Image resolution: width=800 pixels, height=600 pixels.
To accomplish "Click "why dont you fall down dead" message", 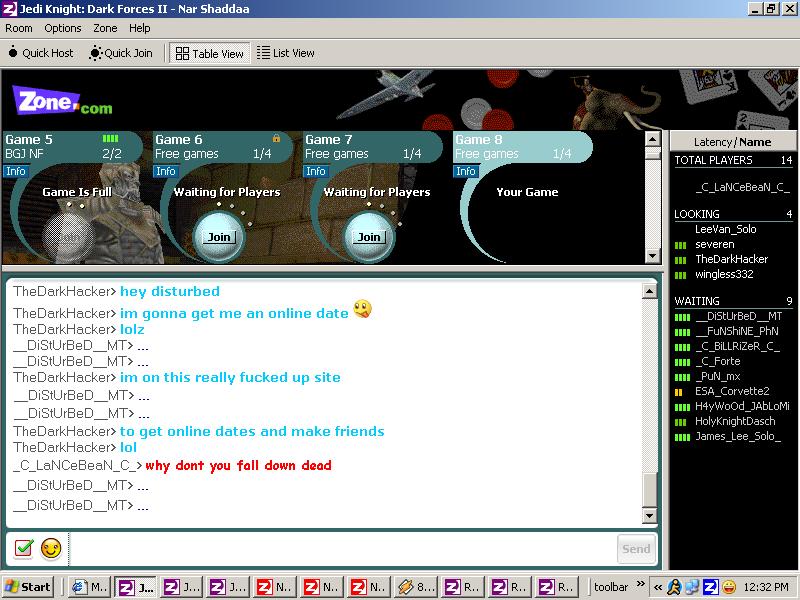I will coord(238,465).
